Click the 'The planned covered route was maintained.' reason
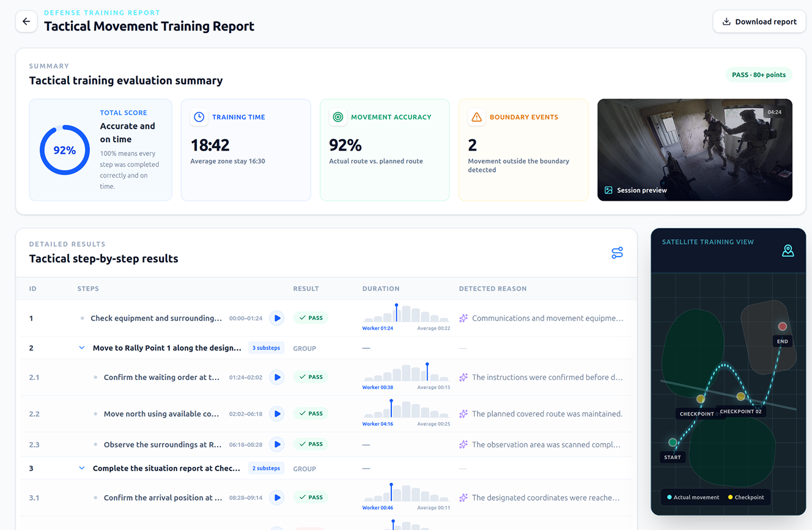Viewport: 812px width, 530px height. click(547, 414)
